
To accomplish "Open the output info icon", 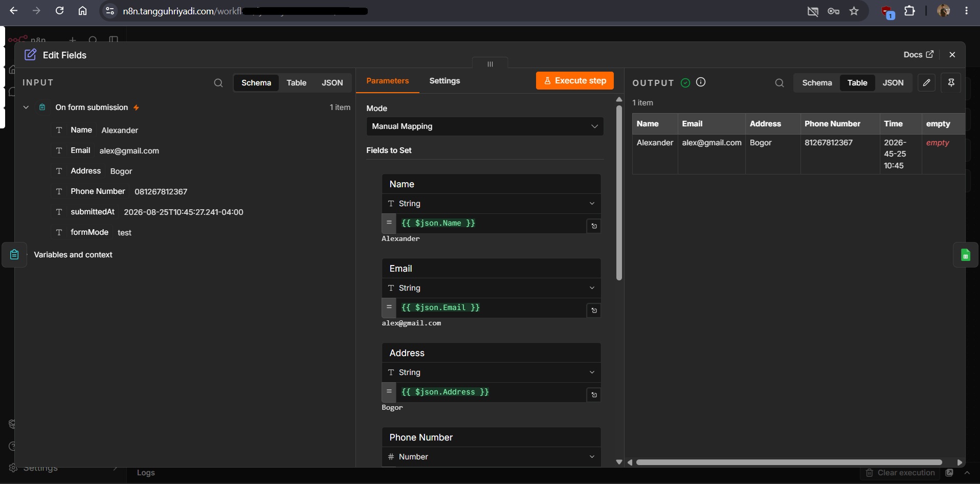I will (701, 82).
